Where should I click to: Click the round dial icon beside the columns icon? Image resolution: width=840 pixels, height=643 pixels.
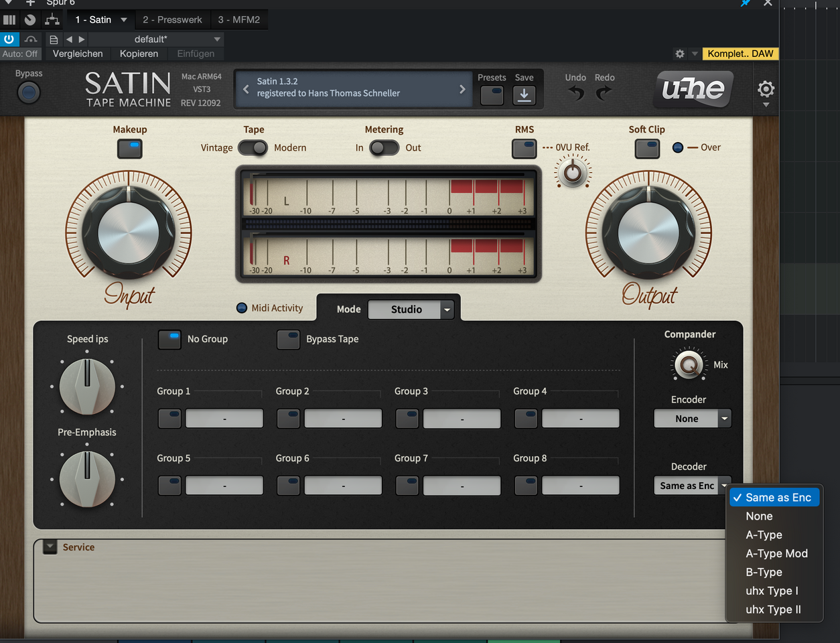pyautogui.click(x=30, y=19)
